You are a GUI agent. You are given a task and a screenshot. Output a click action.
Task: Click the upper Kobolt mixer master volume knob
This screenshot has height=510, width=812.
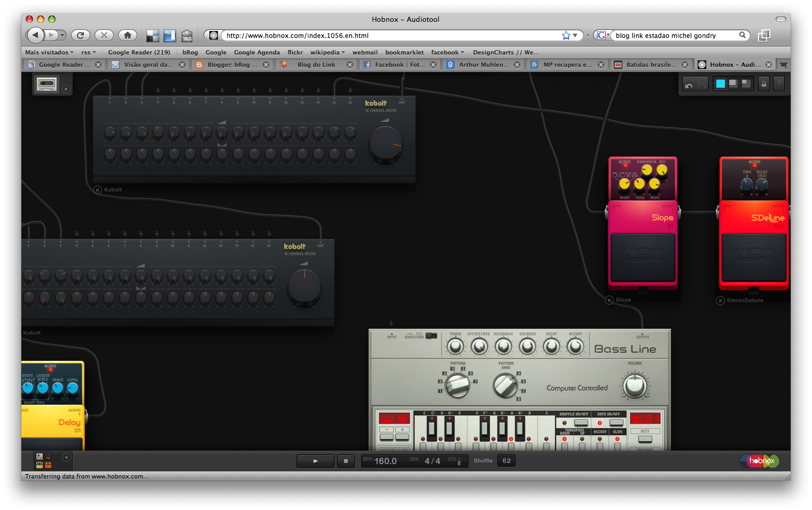click(386, 144)
